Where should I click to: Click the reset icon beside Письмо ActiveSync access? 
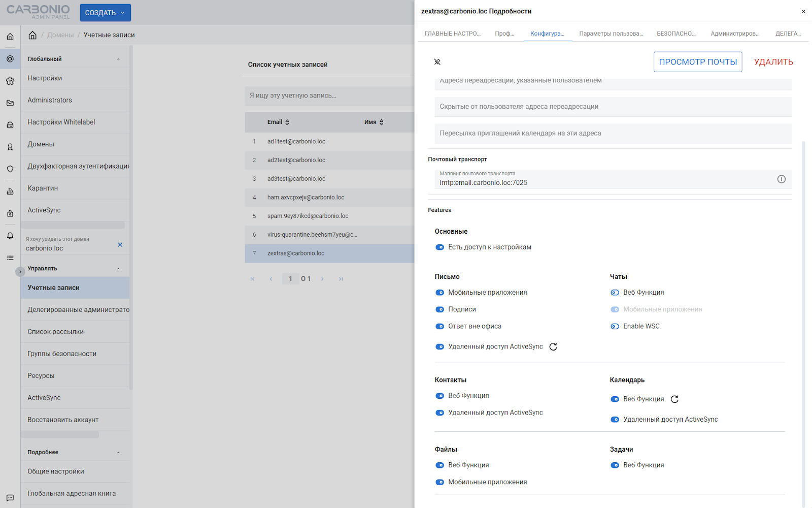pyautogui.click(x=553, y=346)
